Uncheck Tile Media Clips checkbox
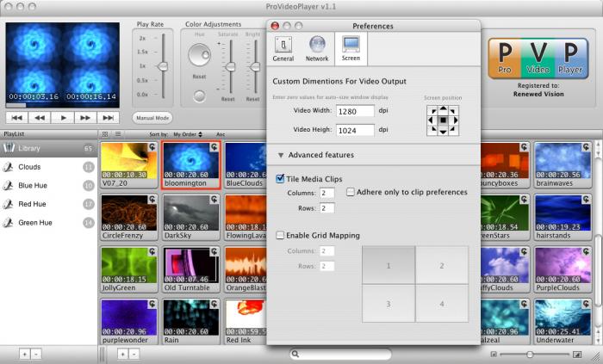 281,179
